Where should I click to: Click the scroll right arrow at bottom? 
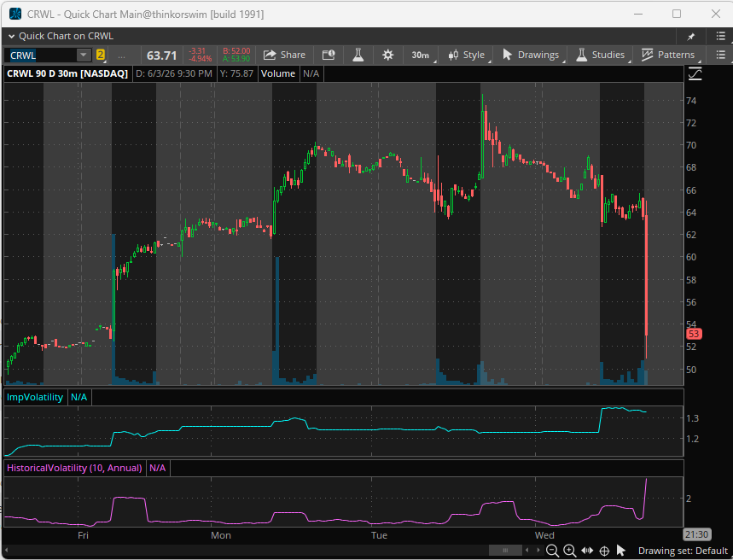point(538,551)
